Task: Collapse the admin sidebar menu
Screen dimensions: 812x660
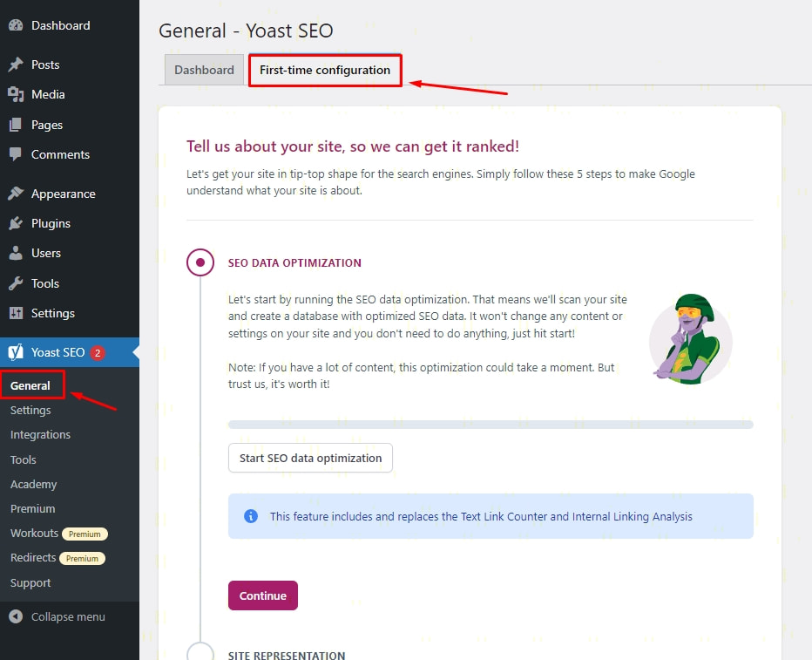Action: 58,616
